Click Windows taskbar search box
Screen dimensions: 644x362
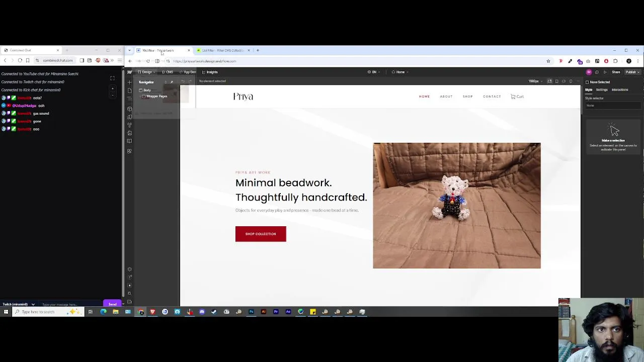point(48,312)
